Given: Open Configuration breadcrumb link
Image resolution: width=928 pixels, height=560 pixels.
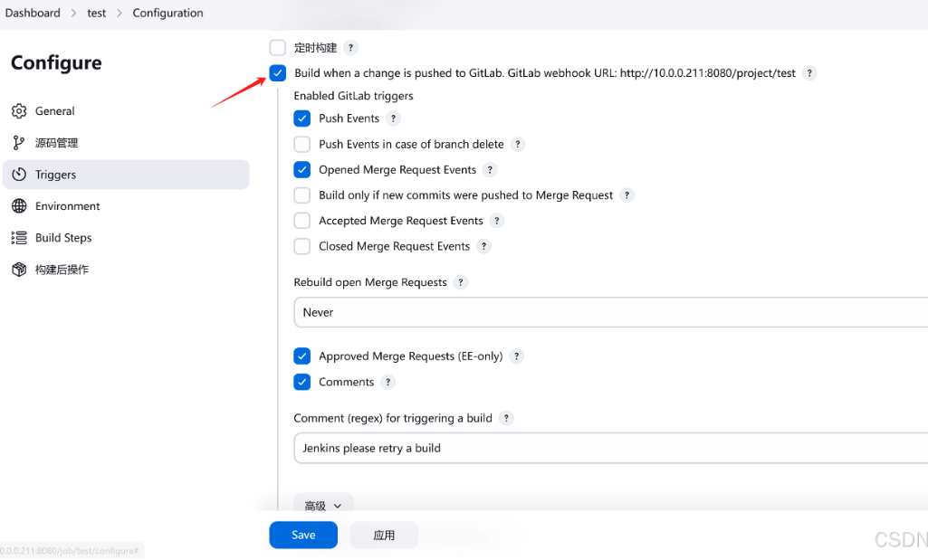Looking at the screenshot, I should click(x=167, y=13).
